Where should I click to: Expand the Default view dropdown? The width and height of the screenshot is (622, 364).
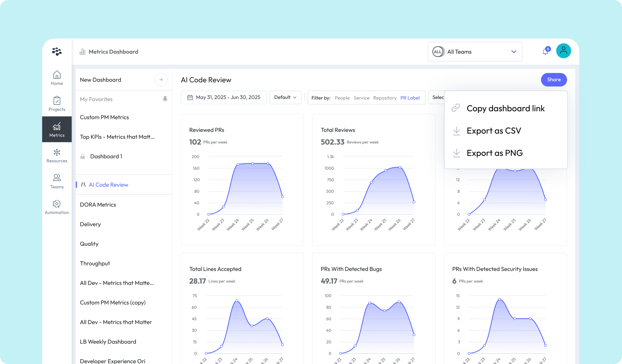pyautogui.click(x=285, y=97)
